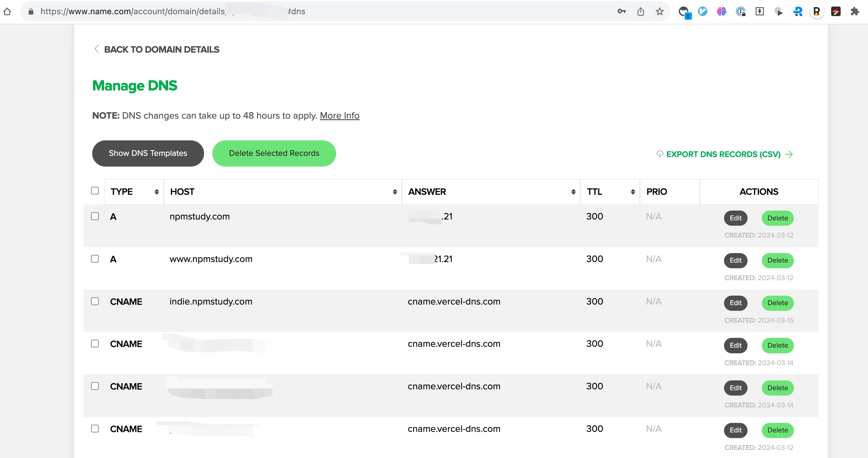Show DNS Templates
868x458 pixels.
[x=148, y=153]
